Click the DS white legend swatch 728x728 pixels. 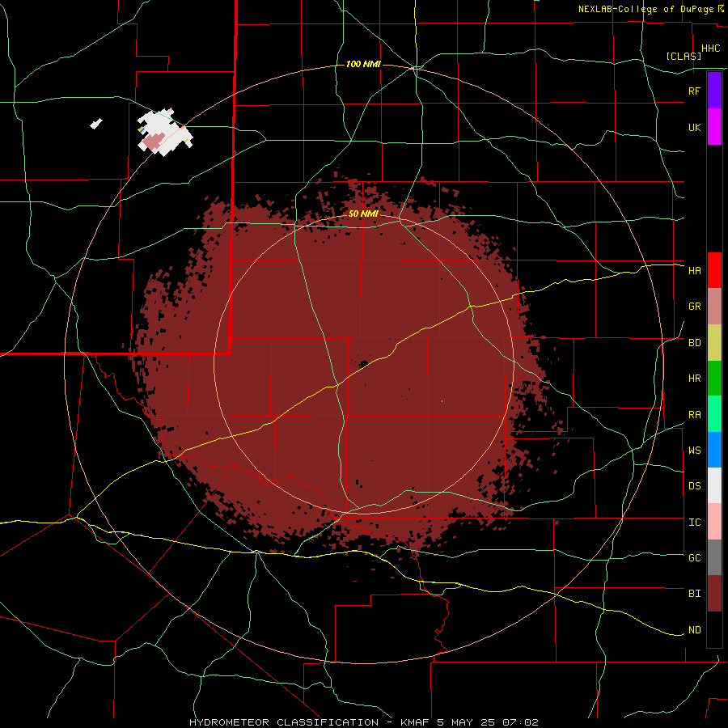click(714, 485)
